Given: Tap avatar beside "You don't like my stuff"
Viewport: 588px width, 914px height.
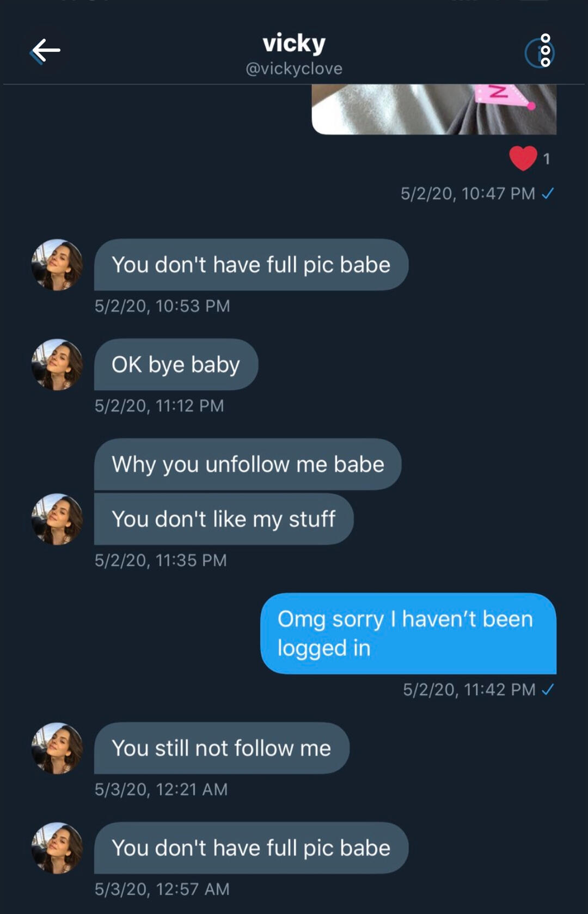Looking at the screenshot, I should point(57,519).
